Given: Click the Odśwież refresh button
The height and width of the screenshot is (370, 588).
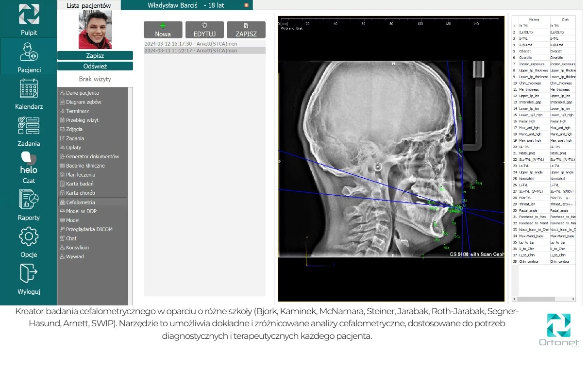Looking at the screenshot, I should pyautogui.click(x=95, y=66).
